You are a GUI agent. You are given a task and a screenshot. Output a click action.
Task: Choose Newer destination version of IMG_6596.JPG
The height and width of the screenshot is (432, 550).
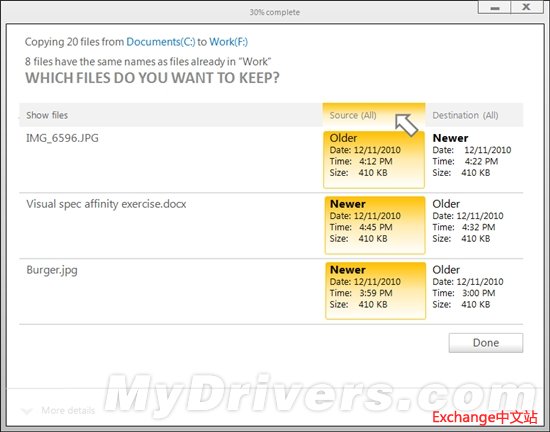pos(471,155)
